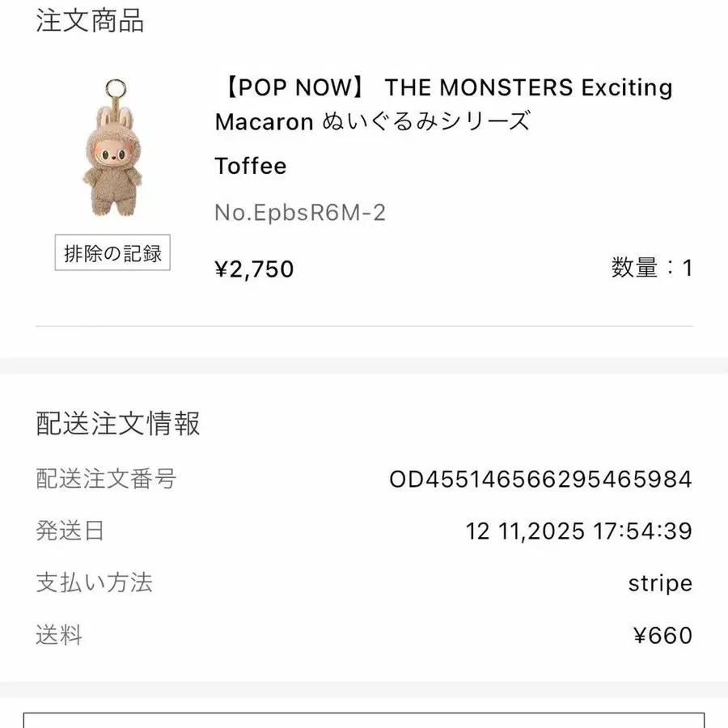Click the 送料 label
The height and width of the screenshot is (728, 728).
(59, 635)
